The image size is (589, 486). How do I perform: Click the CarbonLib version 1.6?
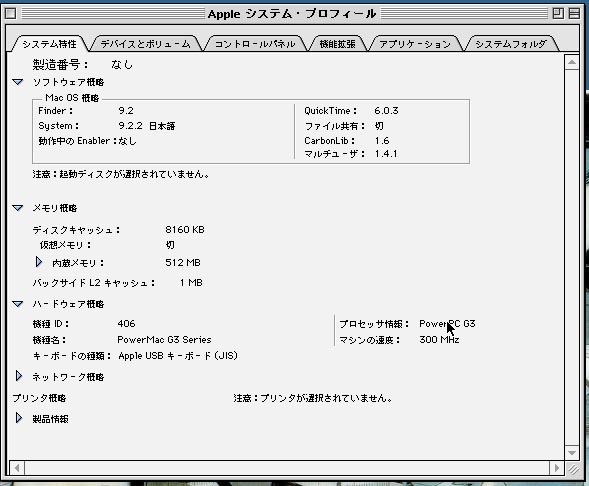tap(382, 141)
